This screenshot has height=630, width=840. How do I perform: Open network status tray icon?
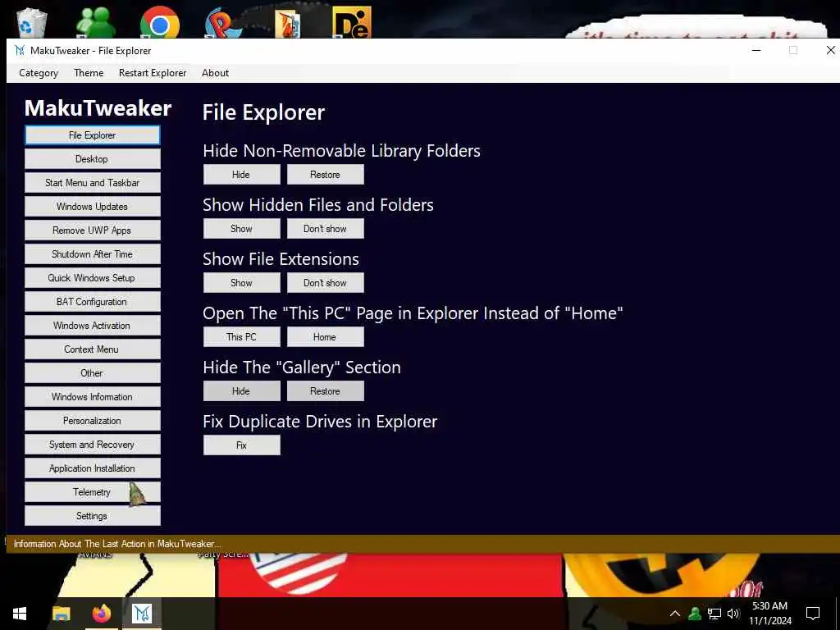click(x=714, y=614)
